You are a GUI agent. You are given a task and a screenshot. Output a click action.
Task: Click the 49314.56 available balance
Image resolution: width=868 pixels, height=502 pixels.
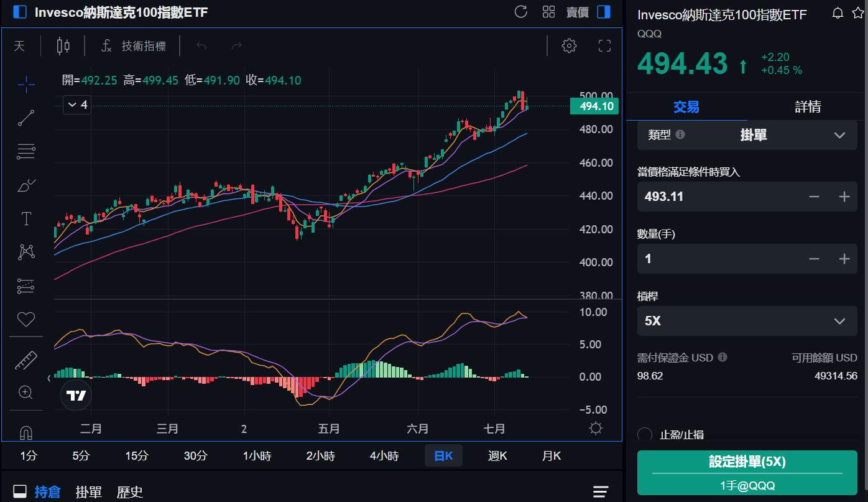point(836,376)
